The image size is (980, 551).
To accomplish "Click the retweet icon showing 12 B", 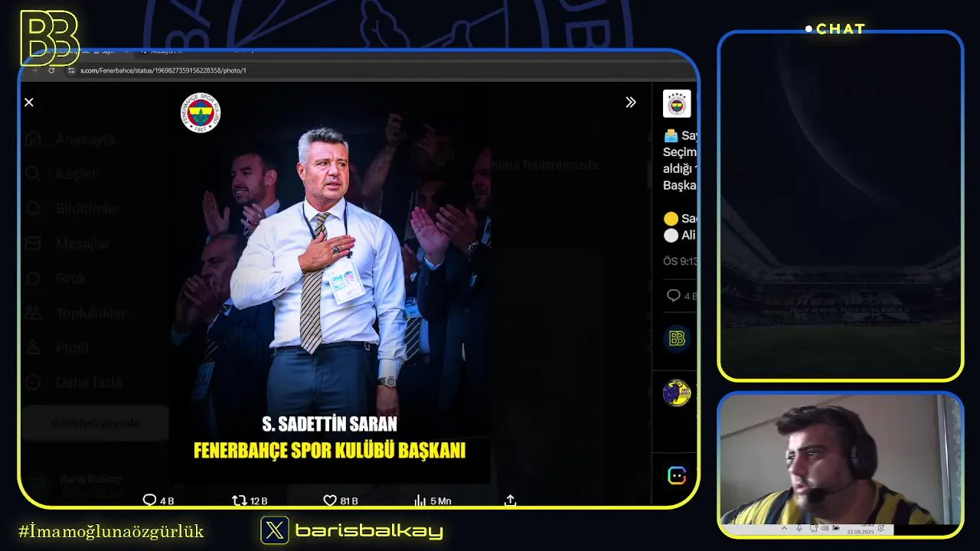I will point(239,500).
